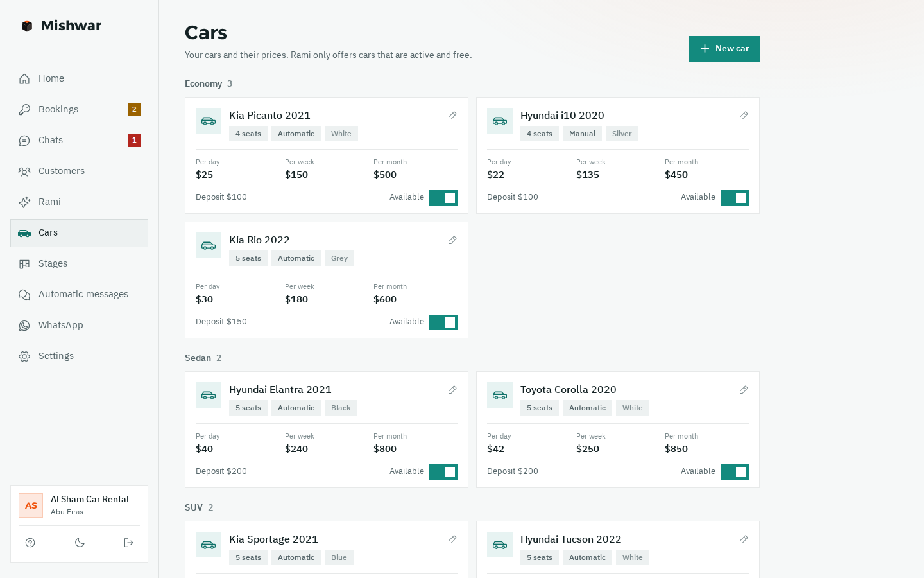This screenshot has height=578, width=924.
Task: Click the Stages board icon
Action: pos(24,264)
